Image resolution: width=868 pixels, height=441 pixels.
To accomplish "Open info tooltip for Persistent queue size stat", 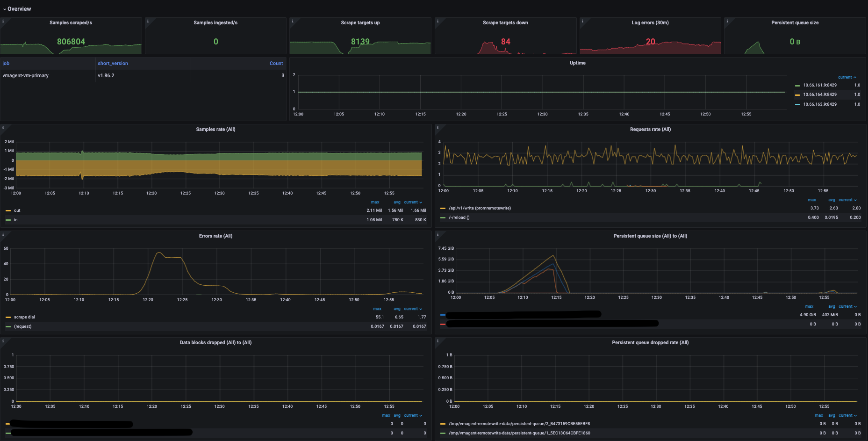I will point(727,21).
